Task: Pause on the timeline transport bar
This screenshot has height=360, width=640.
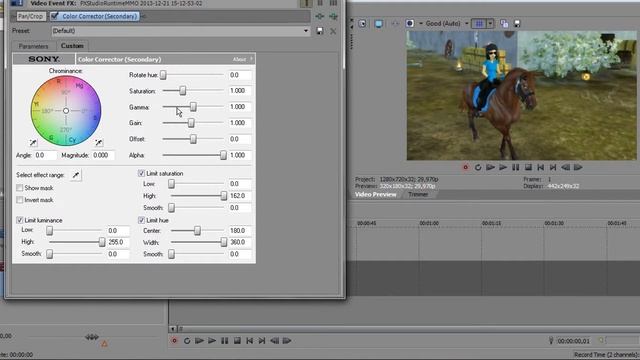Action: coord(224,340)
